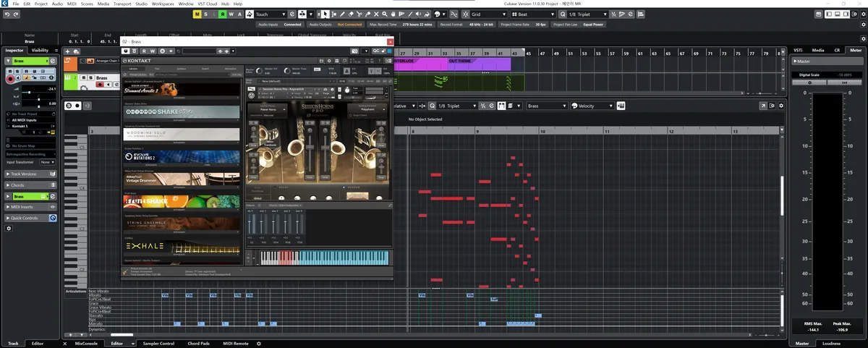Viewport: 868px width, 348px height.
Task: Open Key Editor in separate window icon
Action: tap(763, 106)
